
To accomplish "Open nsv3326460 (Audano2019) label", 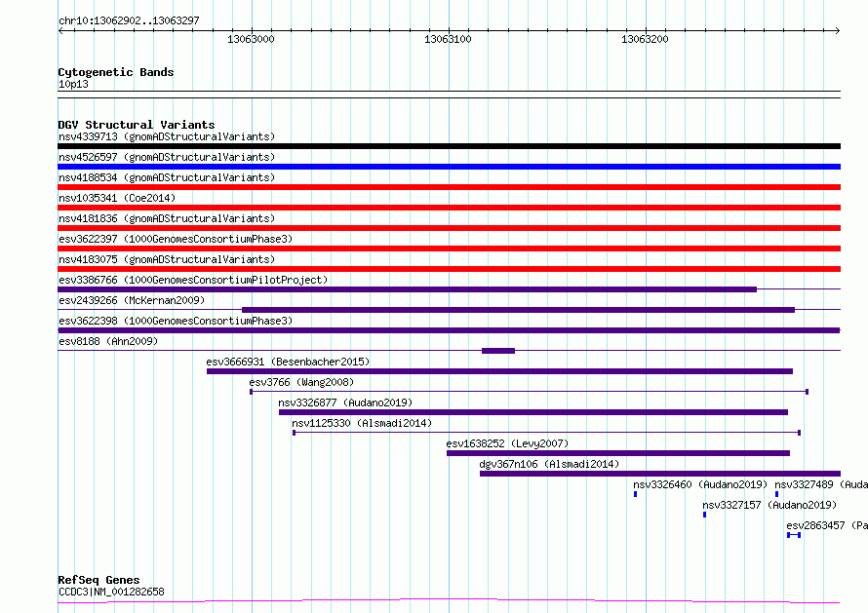I will point(700,484).
